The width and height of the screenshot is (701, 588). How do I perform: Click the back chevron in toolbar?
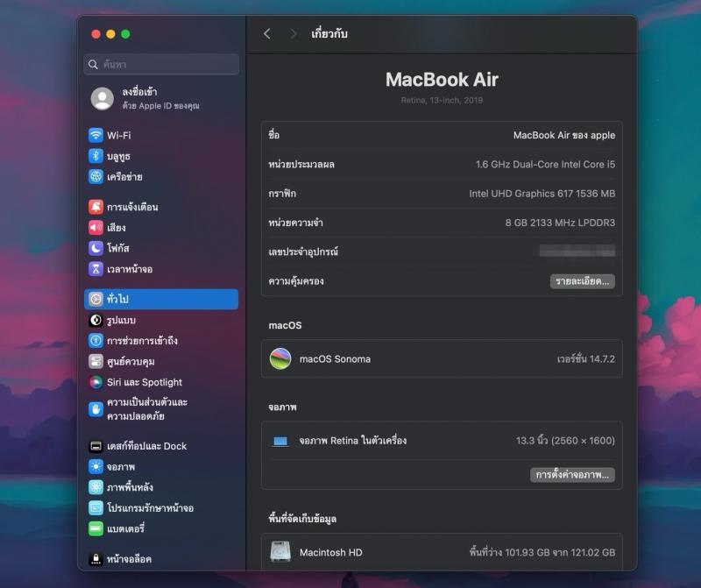pos(267,33)
